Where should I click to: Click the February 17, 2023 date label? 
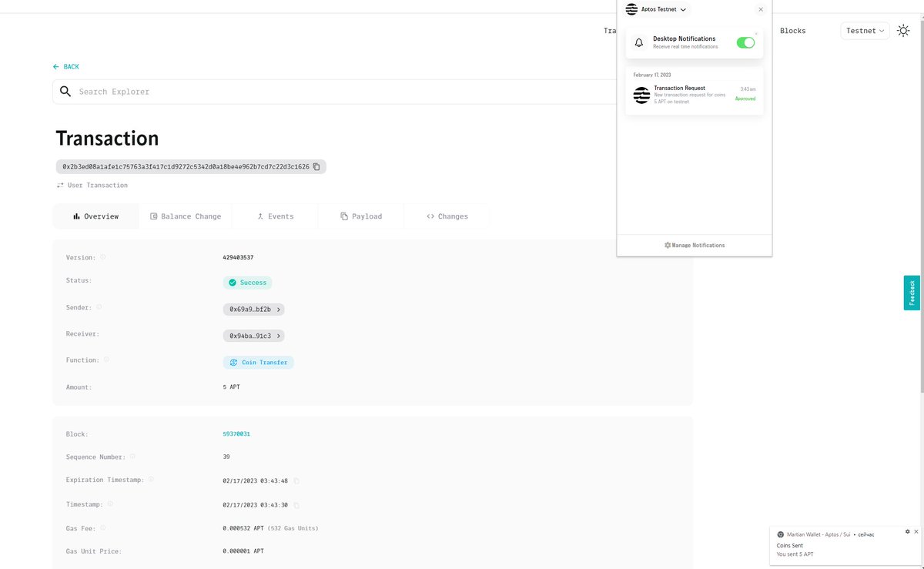coord(652,75)
